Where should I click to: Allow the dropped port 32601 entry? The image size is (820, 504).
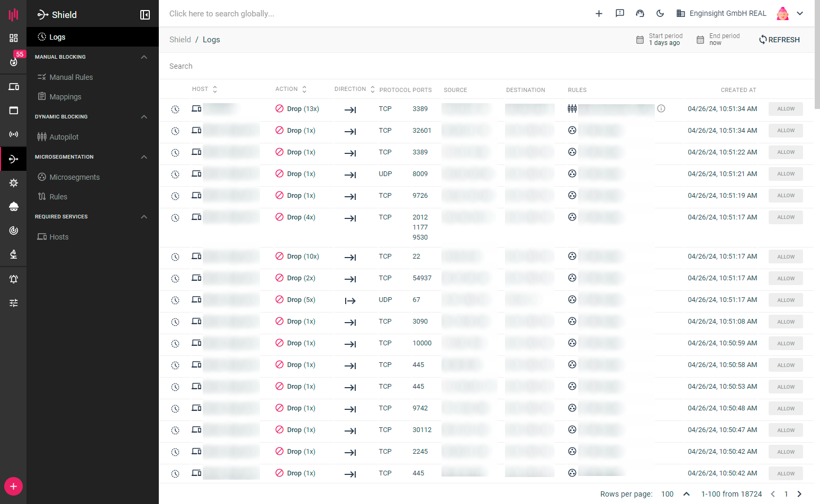pos(786,131)
